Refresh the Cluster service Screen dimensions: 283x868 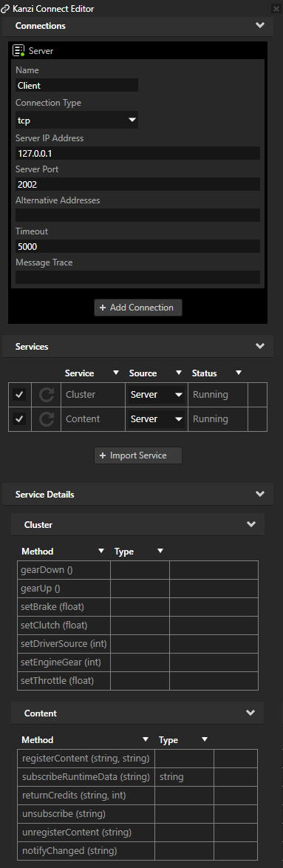[47, 395]
